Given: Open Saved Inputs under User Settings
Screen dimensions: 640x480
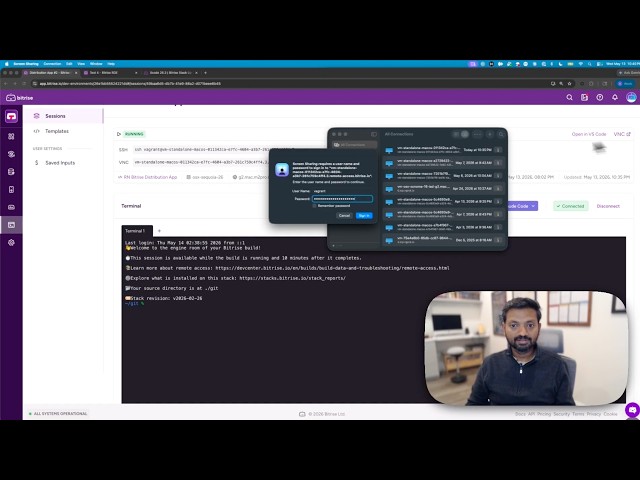Looking at the screenshot, I should click(60, 162).
